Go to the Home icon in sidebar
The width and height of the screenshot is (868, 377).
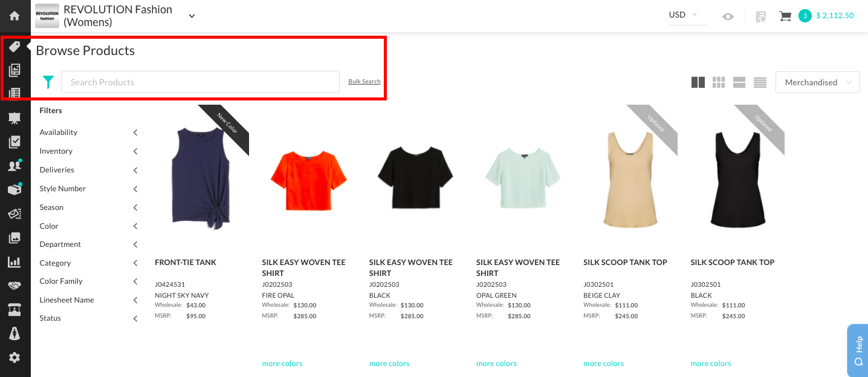(15, 16)
